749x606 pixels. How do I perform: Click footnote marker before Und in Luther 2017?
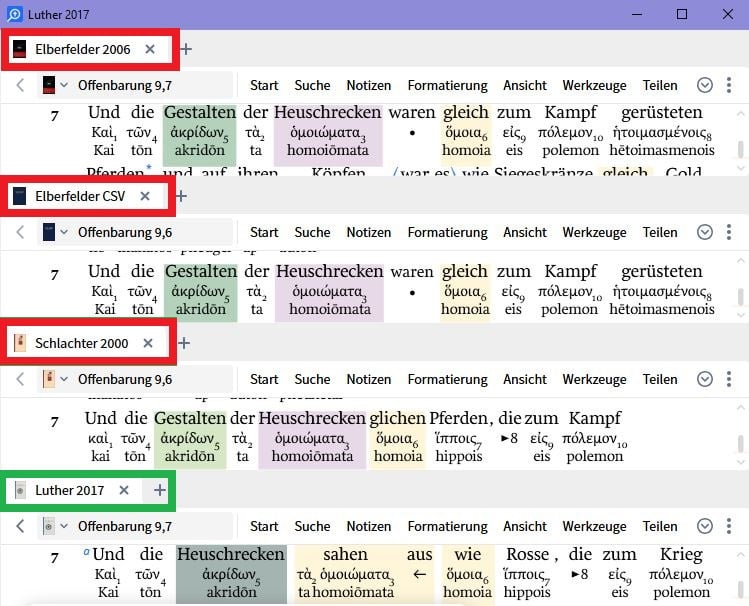click(86, 552)
